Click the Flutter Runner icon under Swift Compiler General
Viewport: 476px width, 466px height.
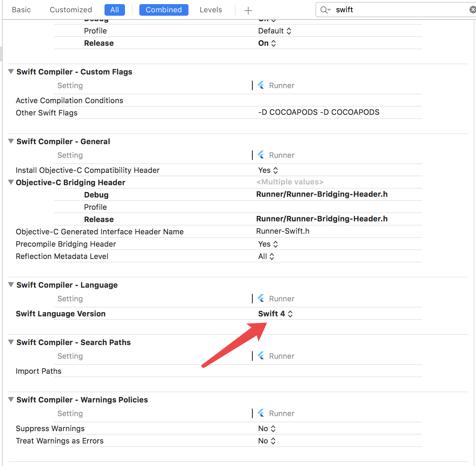pos(261,155)
